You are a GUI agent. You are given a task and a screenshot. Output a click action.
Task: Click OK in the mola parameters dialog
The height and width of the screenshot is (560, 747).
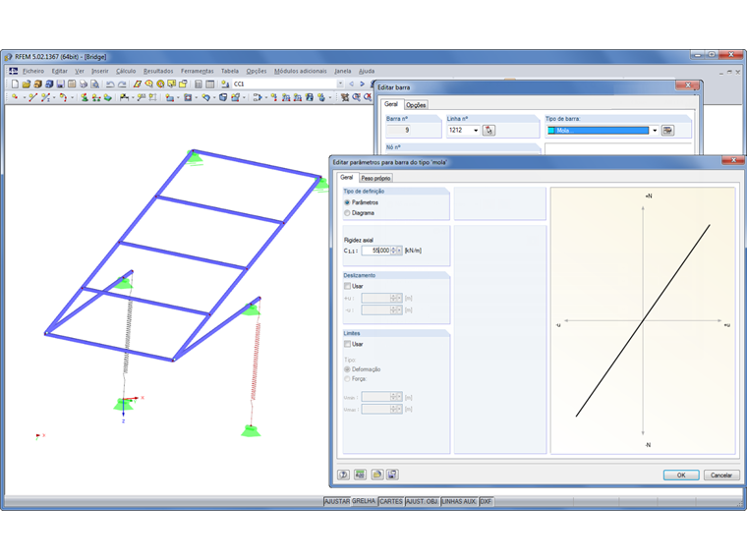681,475
